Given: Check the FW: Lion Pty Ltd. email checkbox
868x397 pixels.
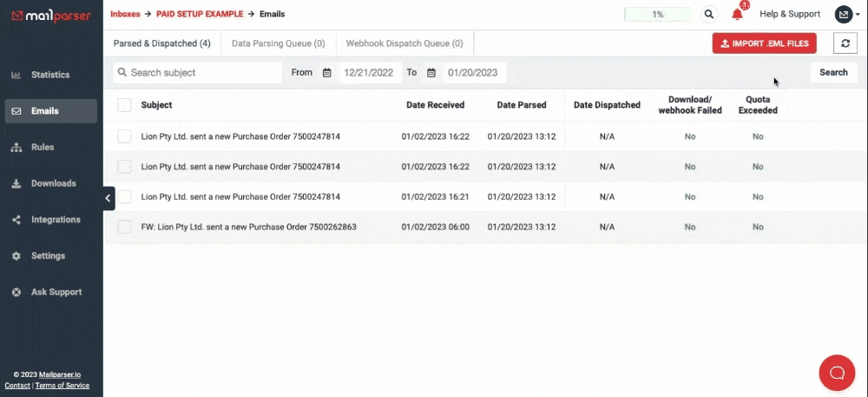Looking at the screenshot, I should coord(124,227).
